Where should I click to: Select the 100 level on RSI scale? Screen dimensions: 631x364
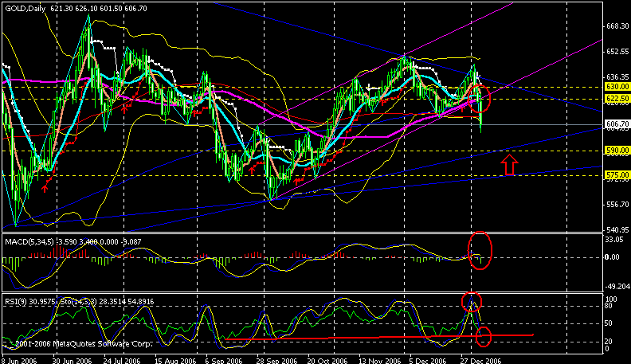click(x=612, y=299)
